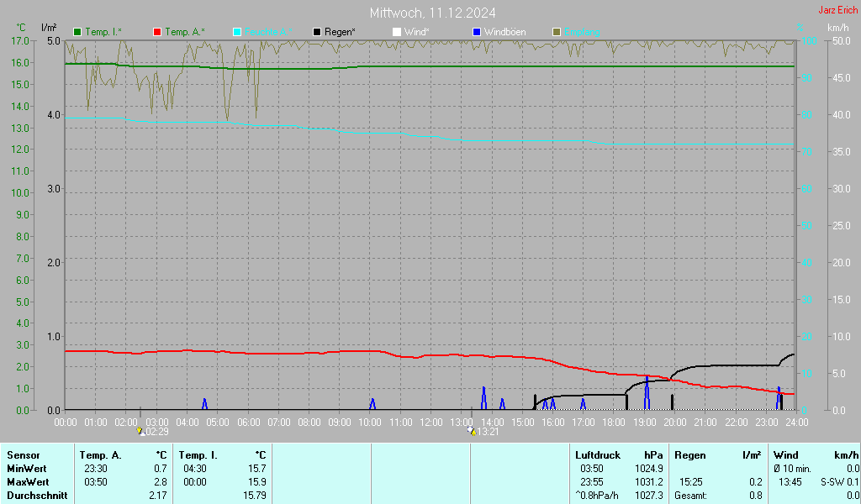Click the green Temp. I. legend square
Screen dimensions: 861x504
point(78,32)
